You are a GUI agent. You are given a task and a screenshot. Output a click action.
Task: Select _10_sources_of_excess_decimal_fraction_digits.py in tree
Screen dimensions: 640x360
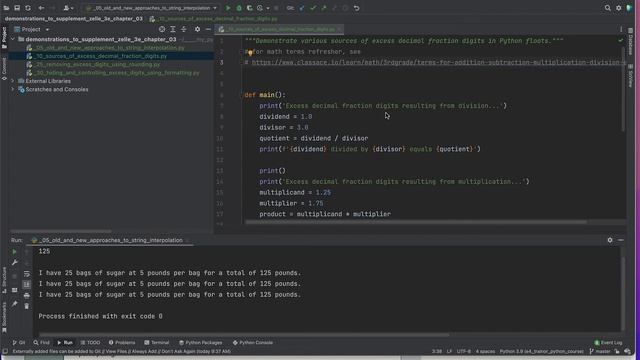click(x=100, y=56)
